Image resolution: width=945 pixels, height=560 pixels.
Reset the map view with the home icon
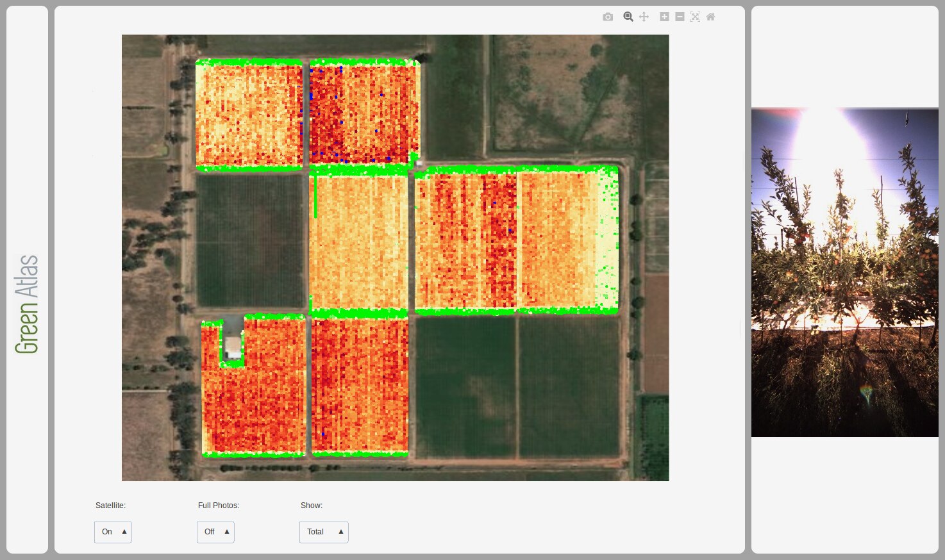(x=710, y=17)
